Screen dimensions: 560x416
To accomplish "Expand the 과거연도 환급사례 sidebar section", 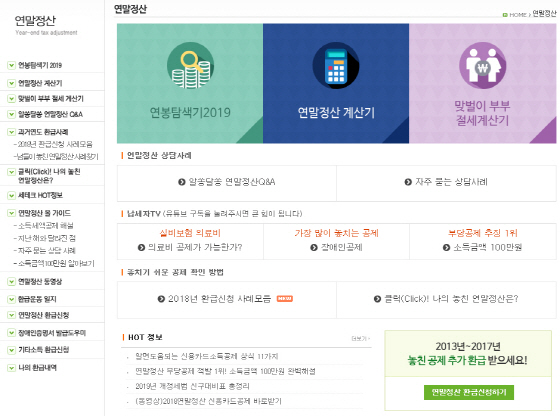I will tap(11, 132).
